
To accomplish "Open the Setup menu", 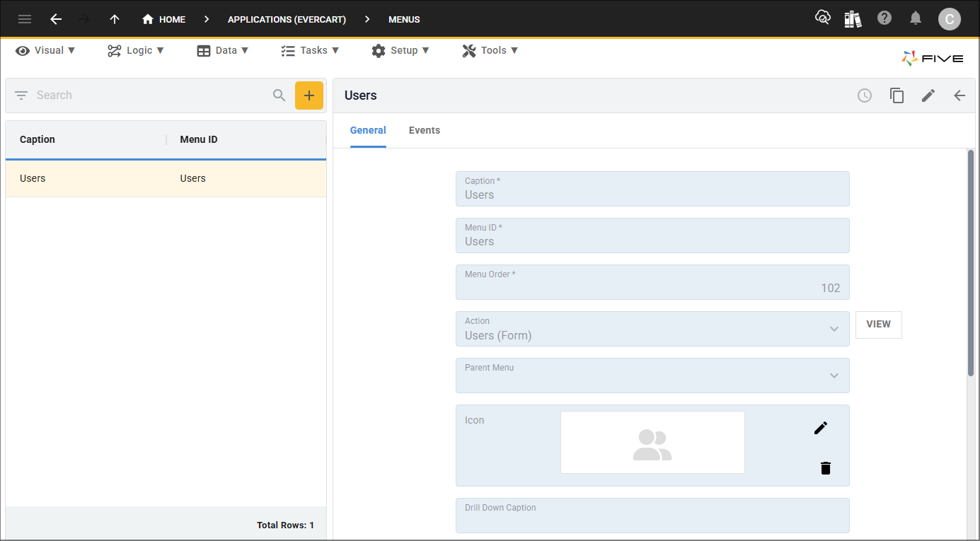I will point(400,50).
